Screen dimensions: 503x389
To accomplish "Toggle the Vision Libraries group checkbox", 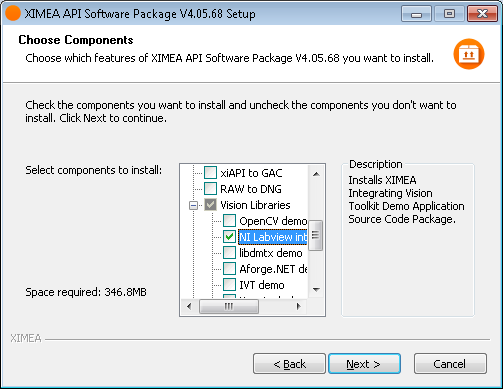I will pyautogui.click(x=210, y=205).
